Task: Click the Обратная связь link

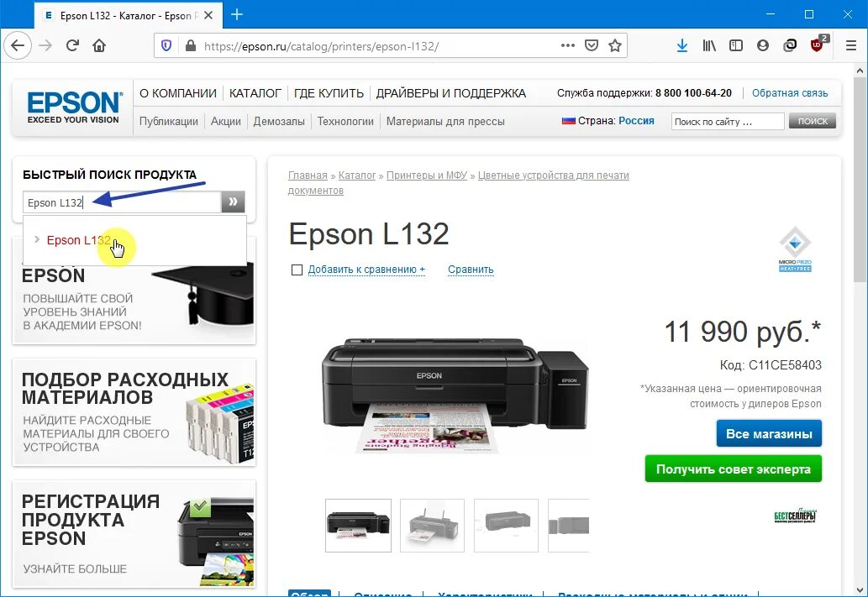Action: tap(790, 93)
